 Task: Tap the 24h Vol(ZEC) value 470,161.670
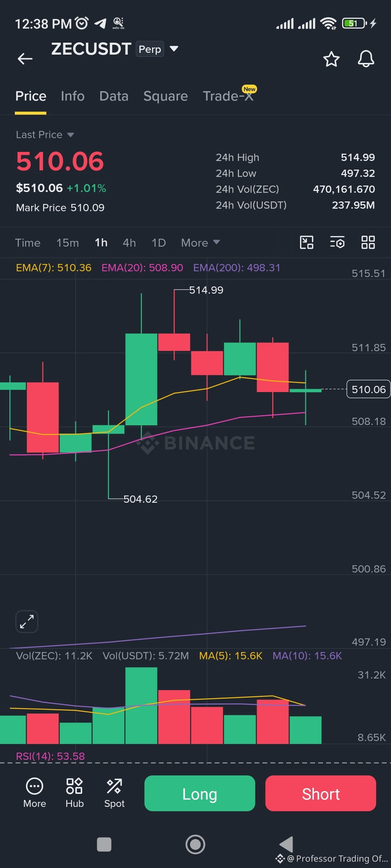[x=344, y=189]
